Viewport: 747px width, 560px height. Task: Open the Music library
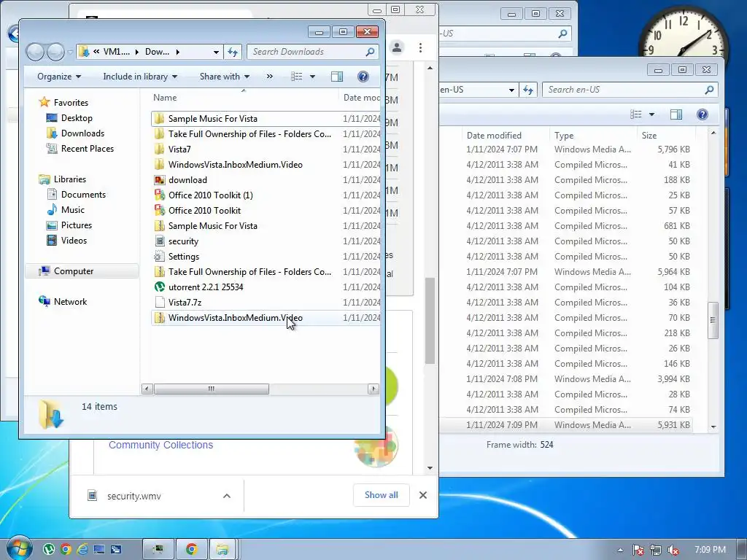click(x=72, y=210)
